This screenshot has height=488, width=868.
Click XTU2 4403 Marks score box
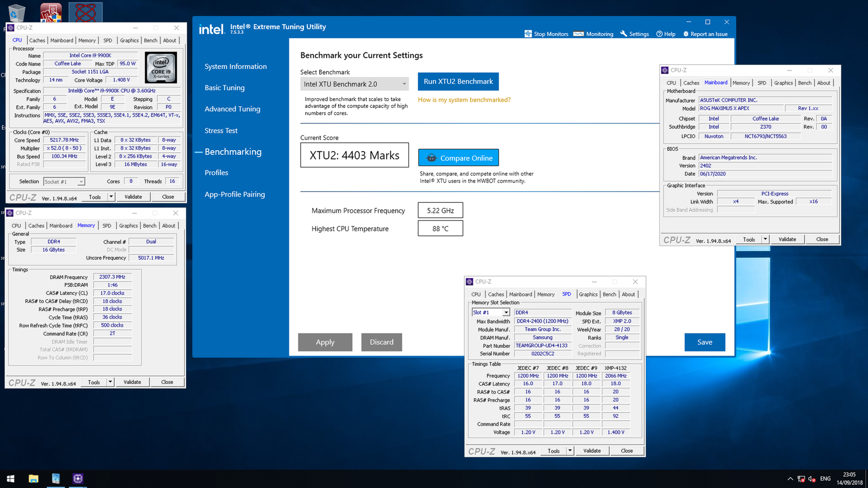(x=354, y=155)
